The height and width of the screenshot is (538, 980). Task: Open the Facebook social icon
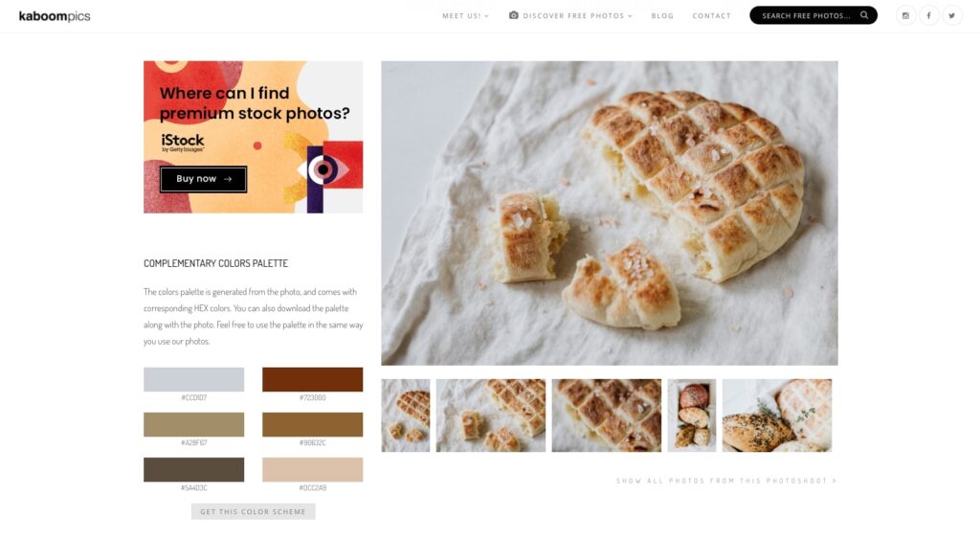(928, 15)
